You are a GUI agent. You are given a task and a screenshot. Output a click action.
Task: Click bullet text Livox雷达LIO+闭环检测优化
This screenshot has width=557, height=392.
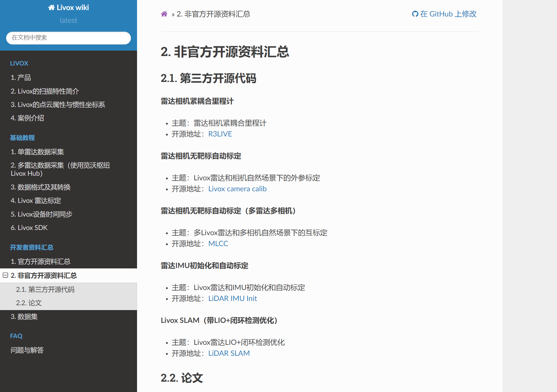pos(239,342)
